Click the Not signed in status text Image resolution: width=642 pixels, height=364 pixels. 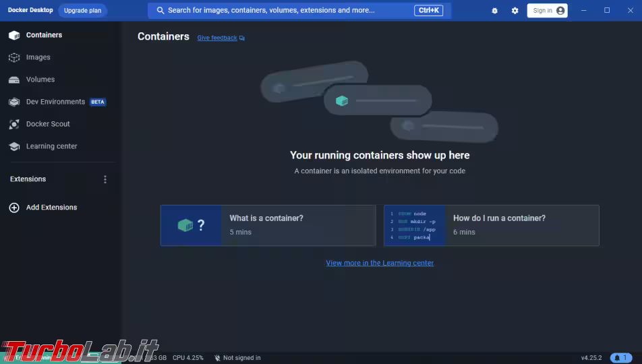point(241,358)
